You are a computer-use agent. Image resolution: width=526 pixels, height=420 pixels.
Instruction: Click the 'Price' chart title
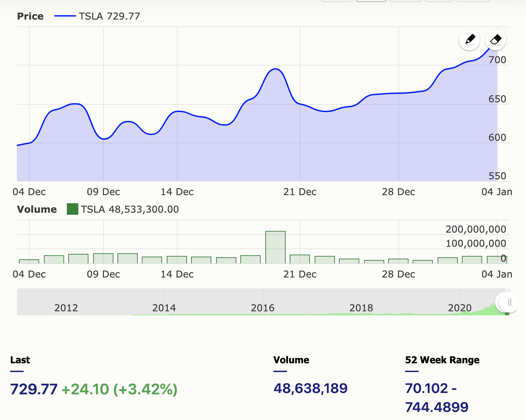[x=30, y=16]
